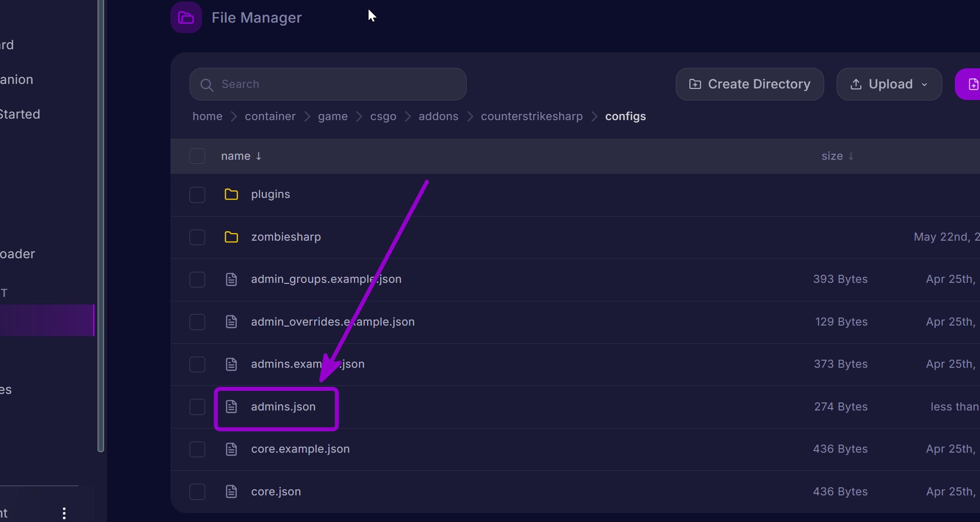This screenshot has width=980, height=522.
Task: Check the zombiesharp folder checkbox
Action: 197,237
